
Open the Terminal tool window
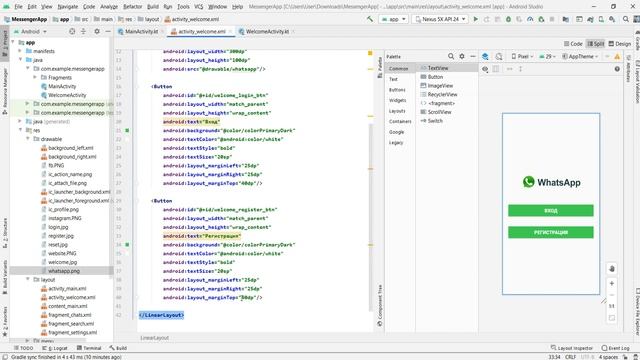click(89, 348)
